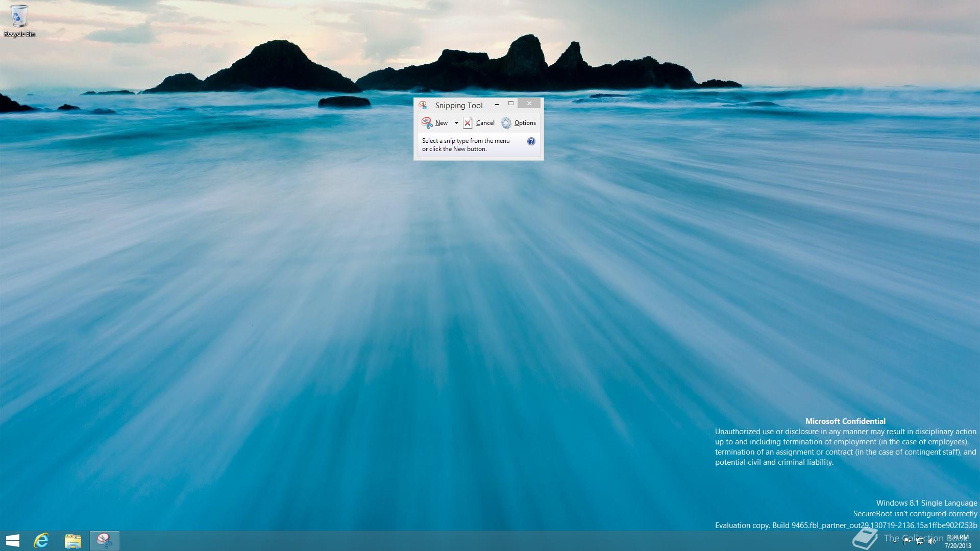Open the volume speaker tray icon

point(932,541)
